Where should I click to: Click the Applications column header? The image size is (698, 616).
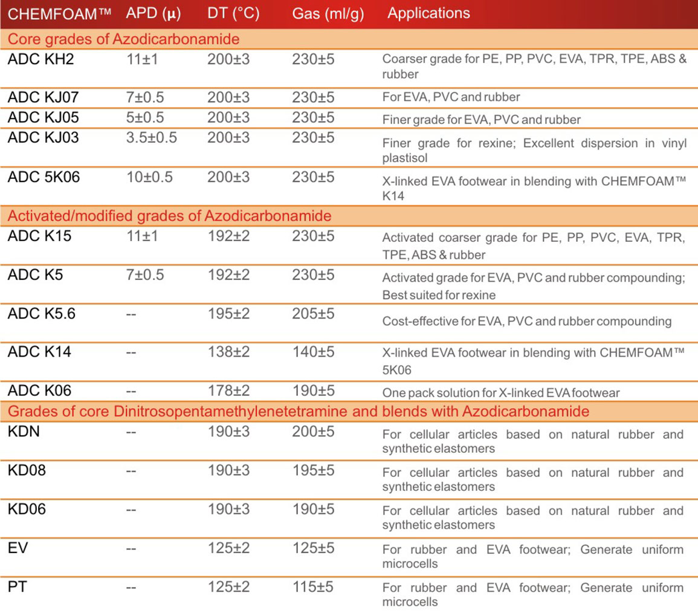pyautogui.click(x=428, y=13)
